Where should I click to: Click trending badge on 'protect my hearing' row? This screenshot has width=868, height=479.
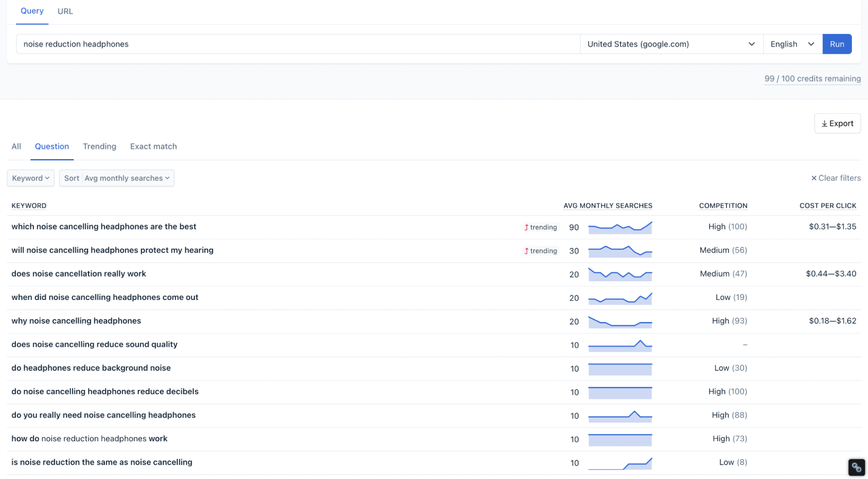(x=541, y=251)
